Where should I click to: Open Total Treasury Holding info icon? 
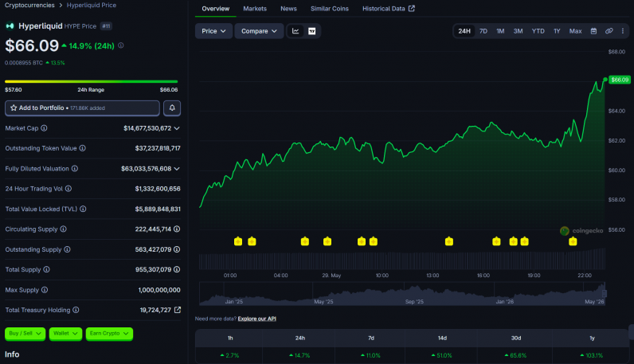76,310
